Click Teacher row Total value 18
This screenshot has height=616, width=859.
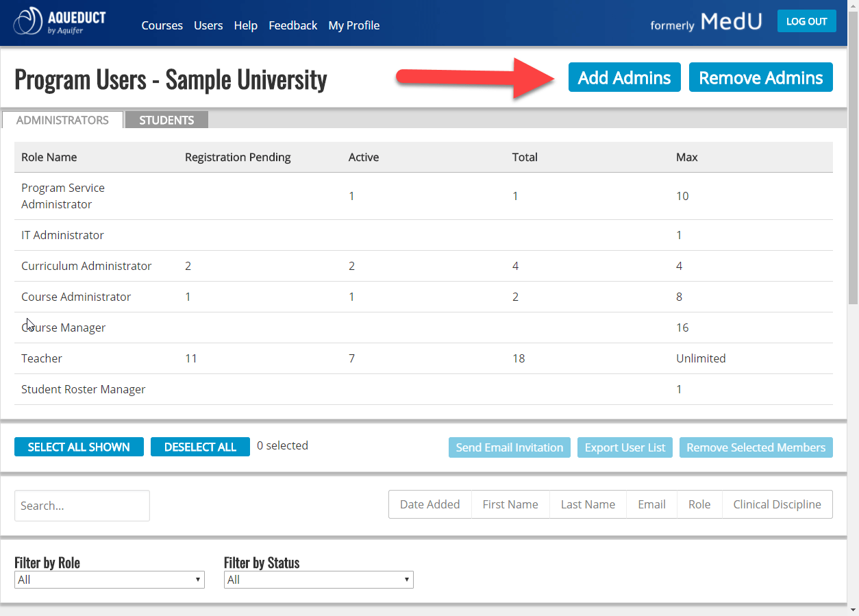coord(519,358)
